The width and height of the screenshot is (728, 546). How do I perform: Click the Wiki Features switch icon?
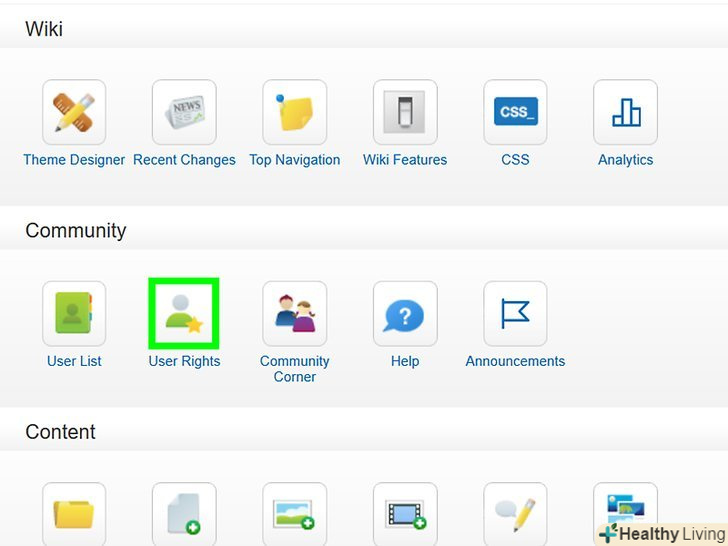coord(405,113)
